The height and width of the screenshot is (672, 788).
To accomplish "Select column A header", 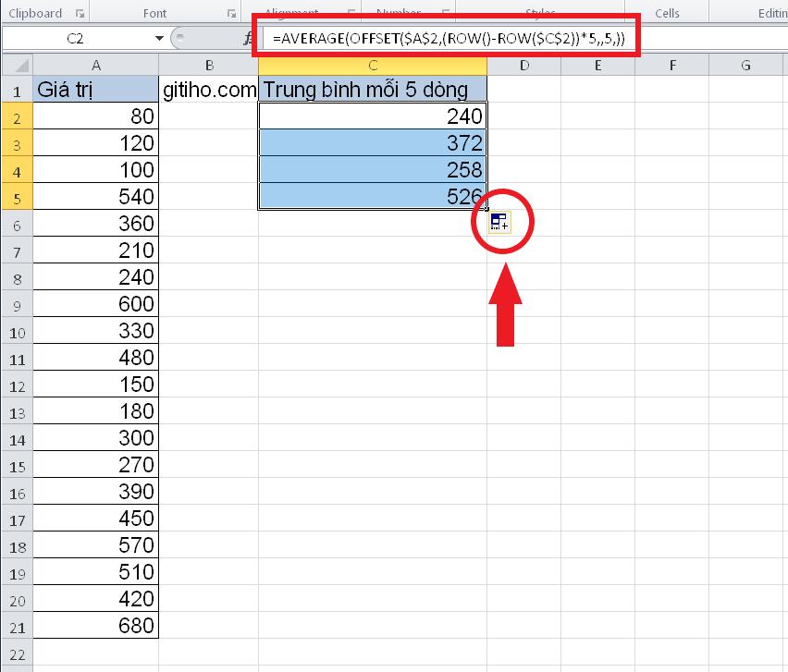I will coord(96,65).
